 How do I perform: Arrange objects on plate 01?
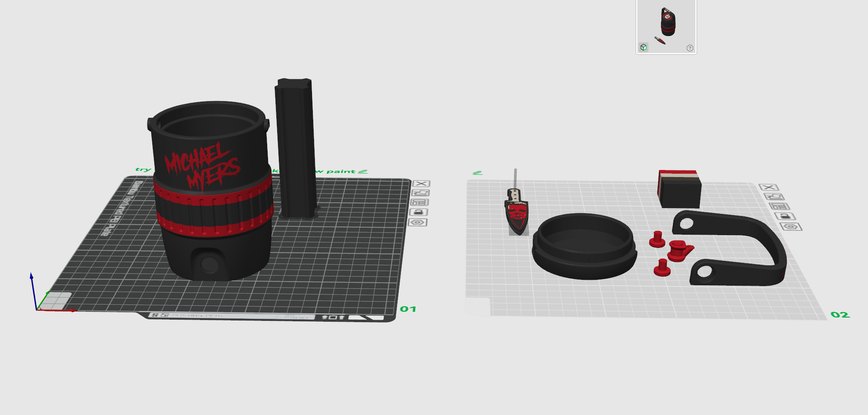pos(419,202)
